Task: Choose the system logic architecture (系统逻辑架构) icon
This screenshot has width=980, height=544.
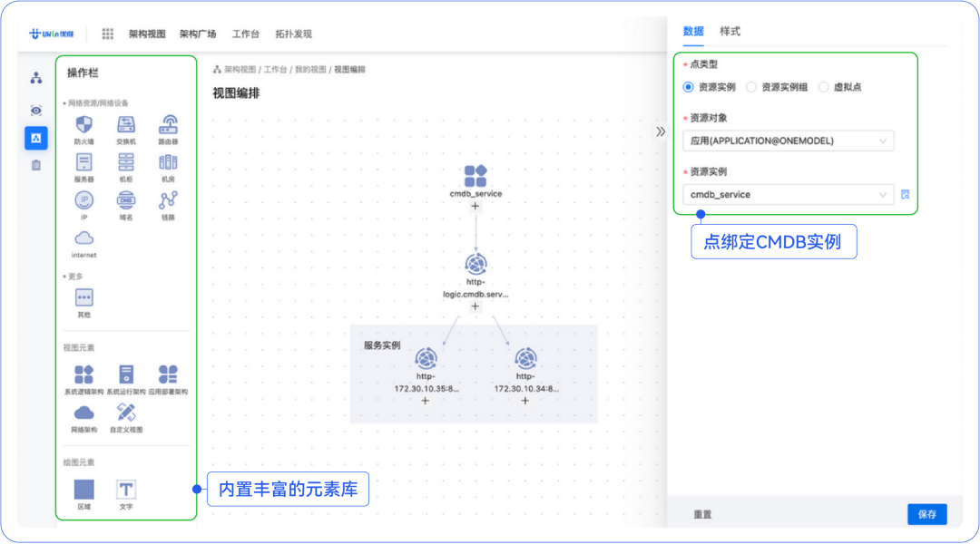Action: tap(83, 374)
